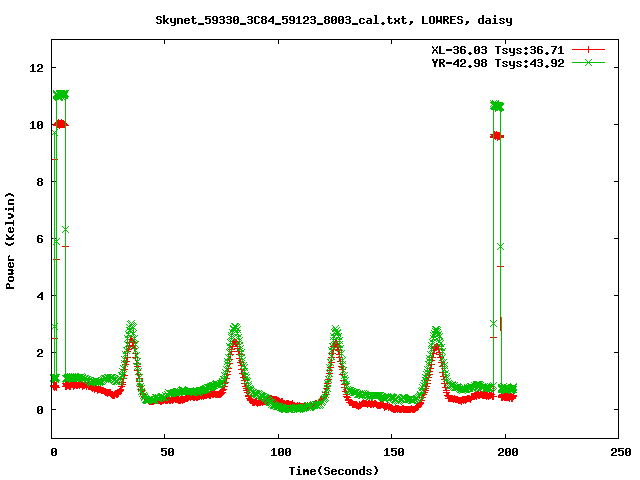This screenshot has height=480, width=640.
Task: Click the second signal peak near 80 seconds
Action: pos(235,329)
